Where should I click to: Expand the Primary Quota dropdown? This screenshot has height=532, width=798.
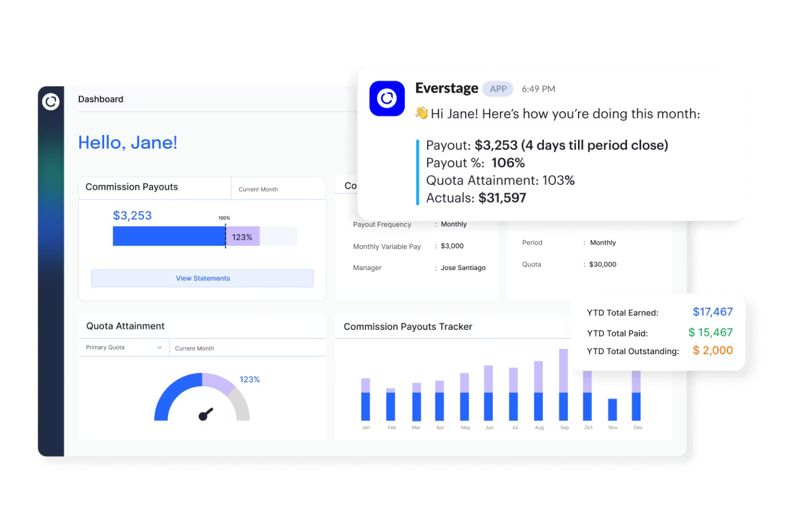123,347
